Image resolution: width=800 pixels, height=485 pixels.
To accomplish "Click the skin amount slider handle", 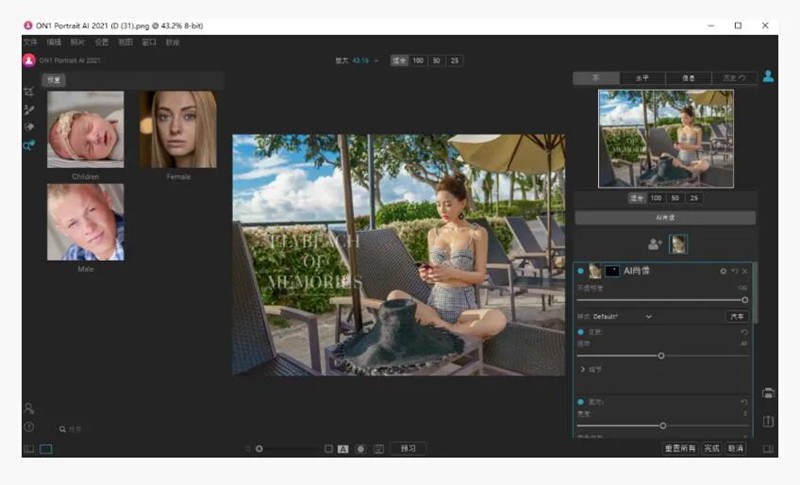I will pos(661,355).
